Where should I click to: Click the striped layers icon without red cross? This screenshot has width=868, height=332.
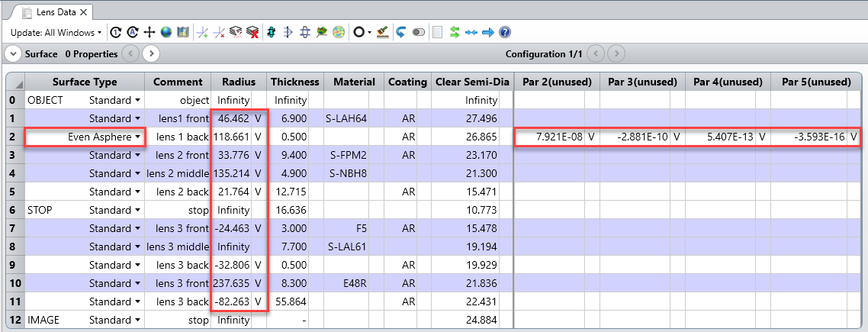[236, 33]
